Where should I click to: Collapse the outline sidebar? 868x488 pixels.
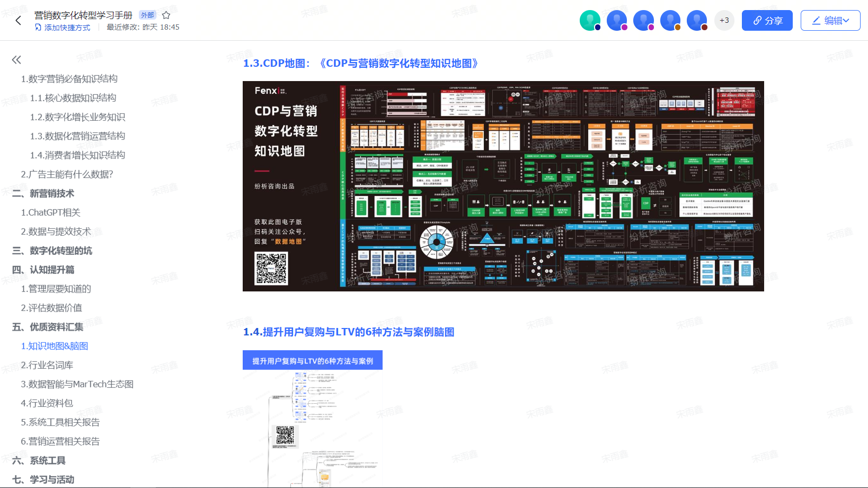coord(16,60)
